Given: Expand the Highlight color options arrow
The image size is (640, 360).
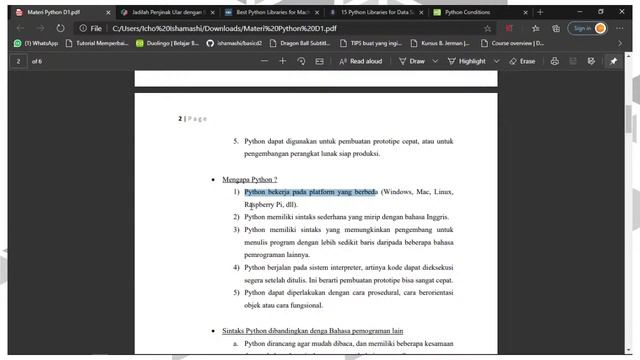Looking at the screenshot, I should (496, 61).
